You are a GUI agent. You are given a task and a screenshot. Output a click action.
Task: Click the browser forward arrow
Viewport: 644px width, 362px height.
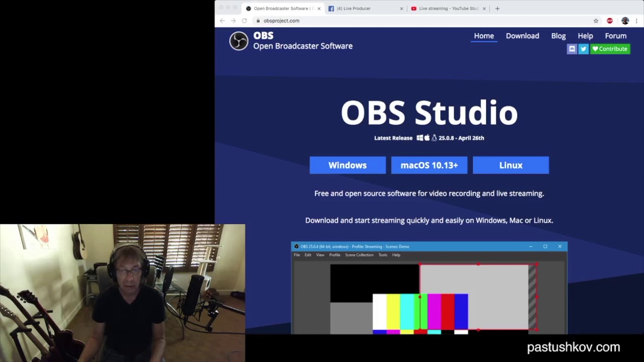click(x=233, y=21)
